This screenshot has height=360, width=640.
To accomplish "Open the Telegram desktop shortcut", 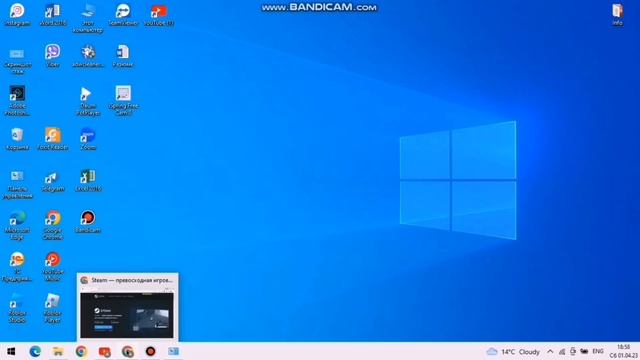I will tap(53, 181).
